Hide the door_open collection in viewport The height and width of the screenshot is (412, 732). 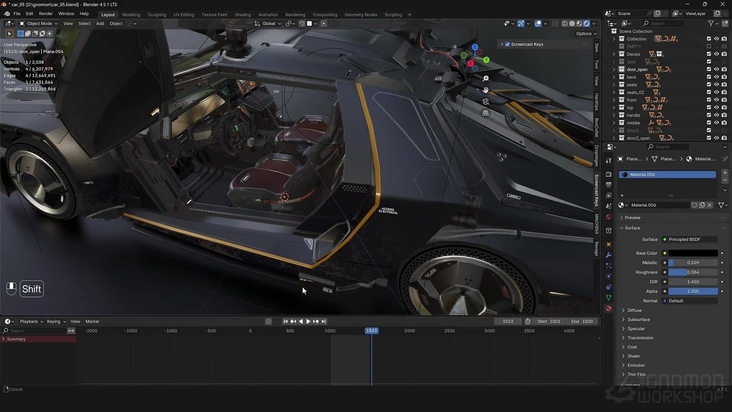717,70
